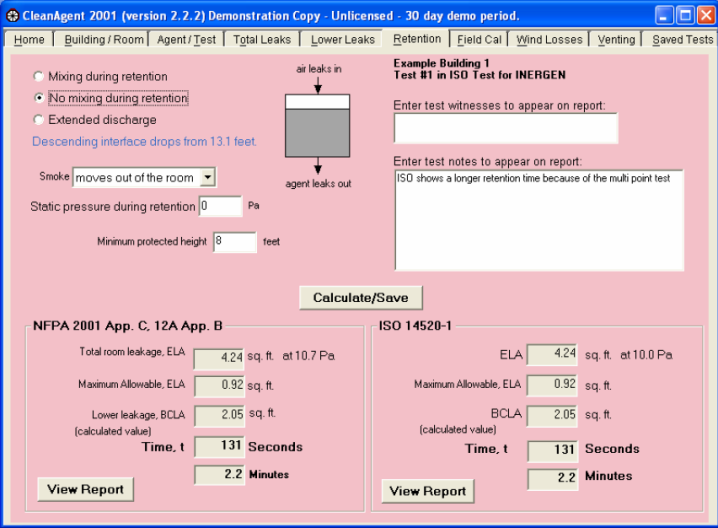The width and height of the screenshot is (718, 528).
Task: Click the ISO ELA value field
Action: tap(552, 354)
